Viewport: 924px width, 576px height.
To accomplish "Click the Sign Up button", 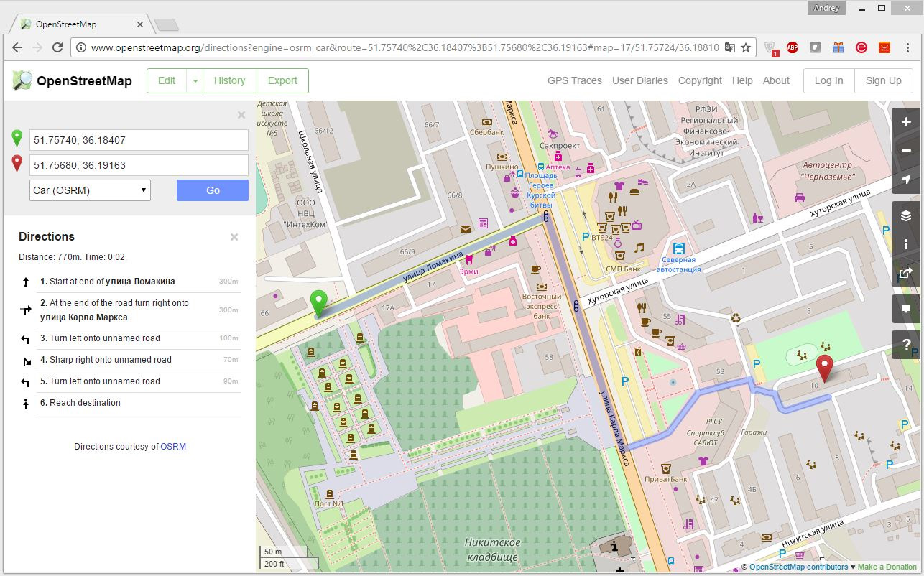I will pyautogui.click(x=884, y=81).
